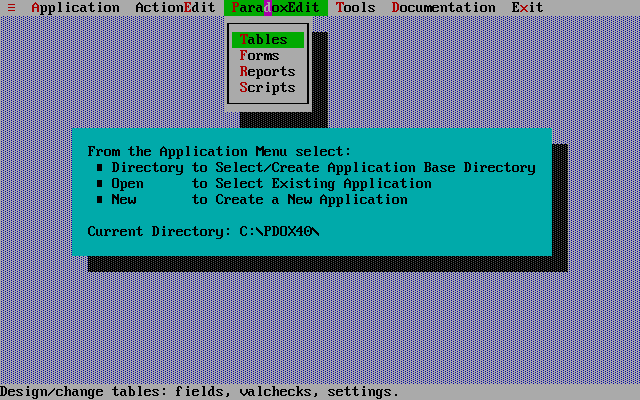Open the ActionEdit menu
This screenshot has height=400, width=640.
coord(175,7)
